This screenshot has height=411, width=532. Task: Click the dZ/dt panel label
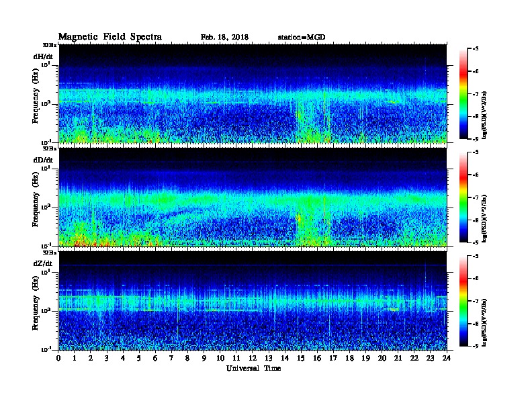pos(43,263)
